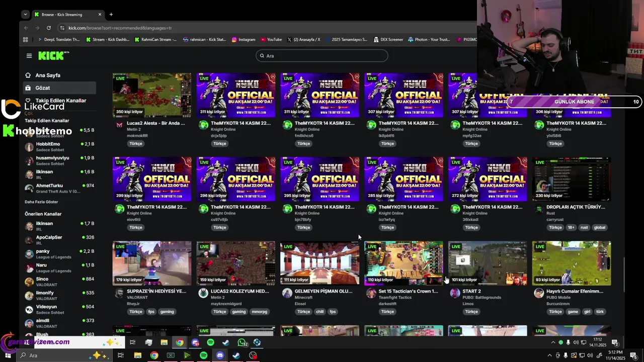Click Sinco's avatar in recommended channels

pos(29,282)
